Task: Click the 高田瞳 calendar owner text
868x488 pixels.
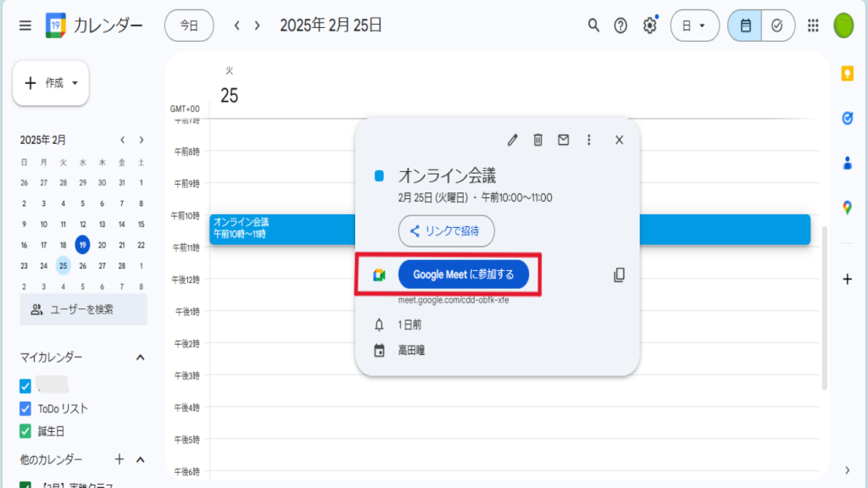Action: point(411,350)
